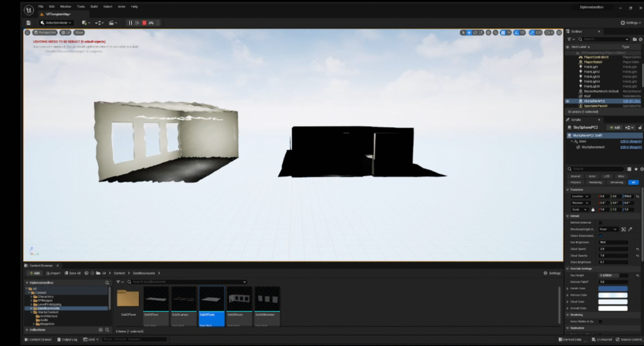Viewport: 644px width, 346px height.
Task: Pause the play-in-editor simulation
Action: click(130, 23)
